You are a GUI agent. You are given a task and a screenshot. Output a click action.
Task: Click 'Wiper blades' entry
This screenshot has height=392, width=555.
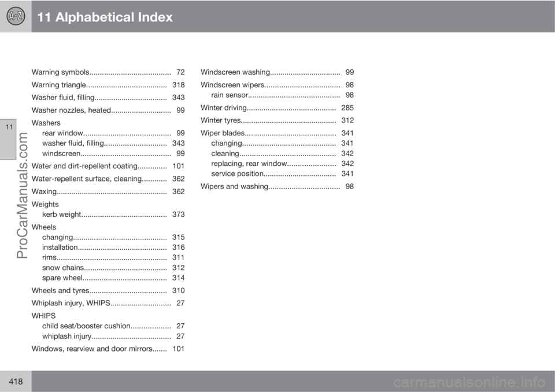tap(277, 133)
